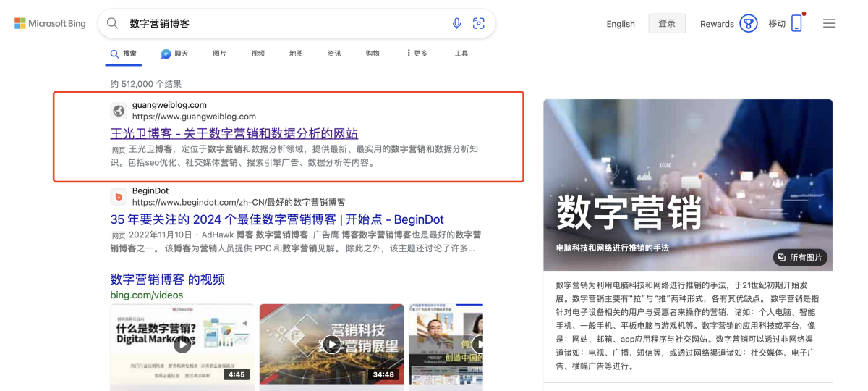Image resolution: width=868 pixels, height=391 pixels.
Task: Click the mobile phone icon next to 移动
Action: coord(796,23)
